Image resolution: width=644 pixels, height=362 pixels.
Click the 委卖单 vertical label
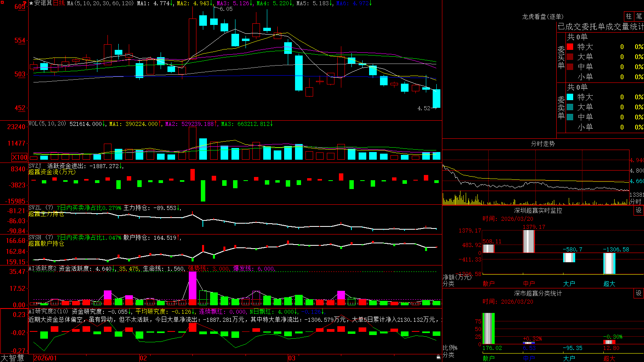point(561,107)
